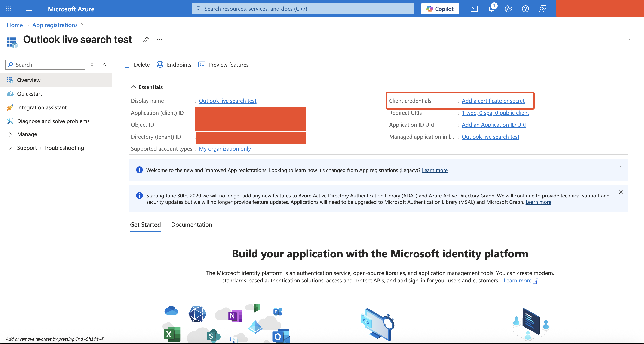This screenshot has width=644, height=344.
Task: Open Endpoints from the toolbar
Action: (174, 65)
